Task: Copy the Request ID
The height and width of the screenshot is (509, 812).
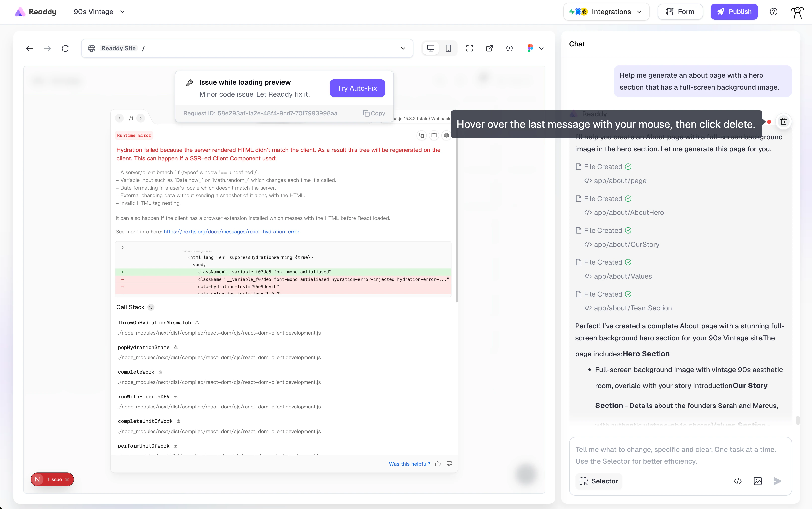Action: [374, 113]
